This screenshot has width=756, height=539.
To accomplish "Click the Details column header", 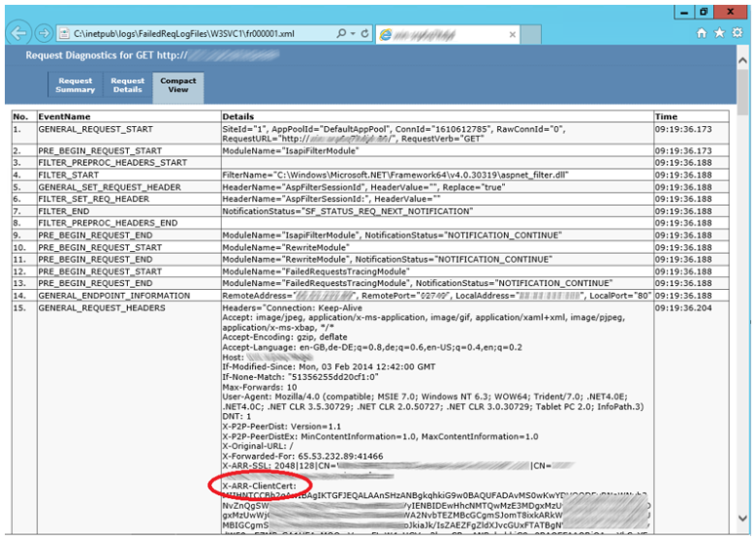I will coord(237,116).
